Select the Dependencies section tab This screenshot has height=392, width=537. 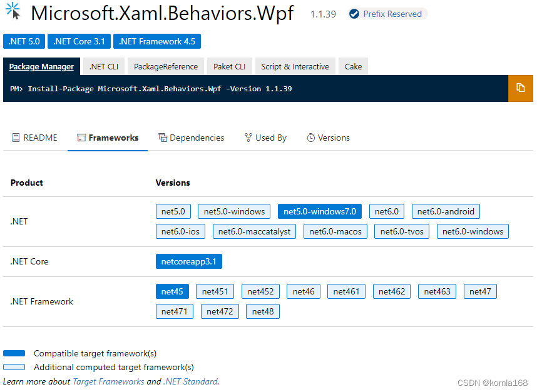(192, 138)
